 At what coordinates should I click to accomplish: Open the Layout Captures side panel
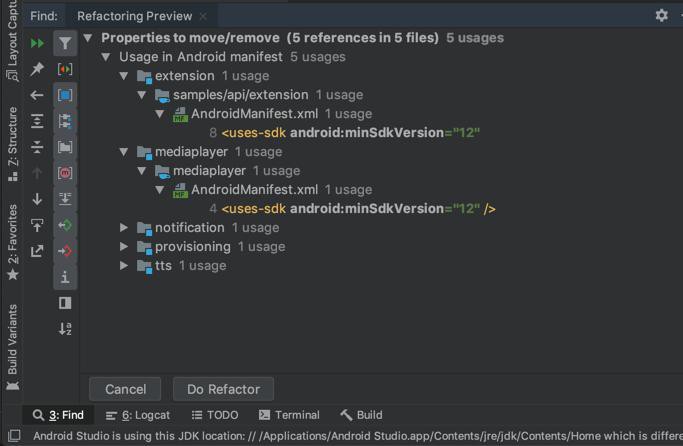13,40
